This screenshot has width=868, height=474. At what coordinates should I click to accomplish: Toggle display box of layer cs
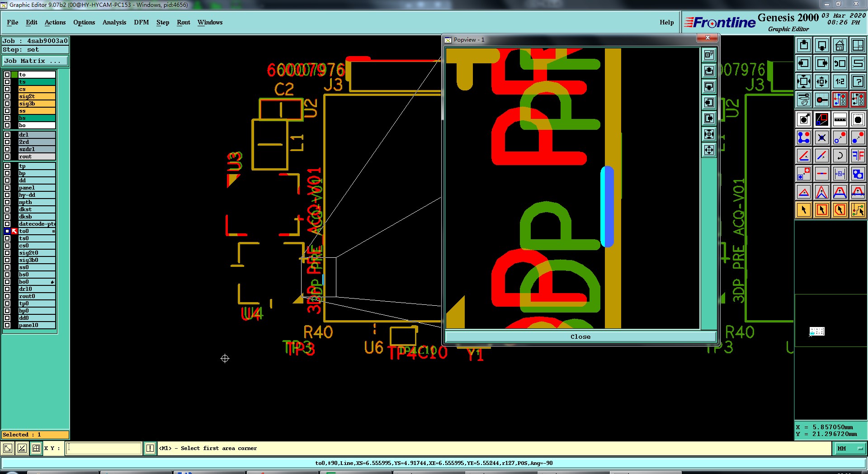(x=7, y=89)
